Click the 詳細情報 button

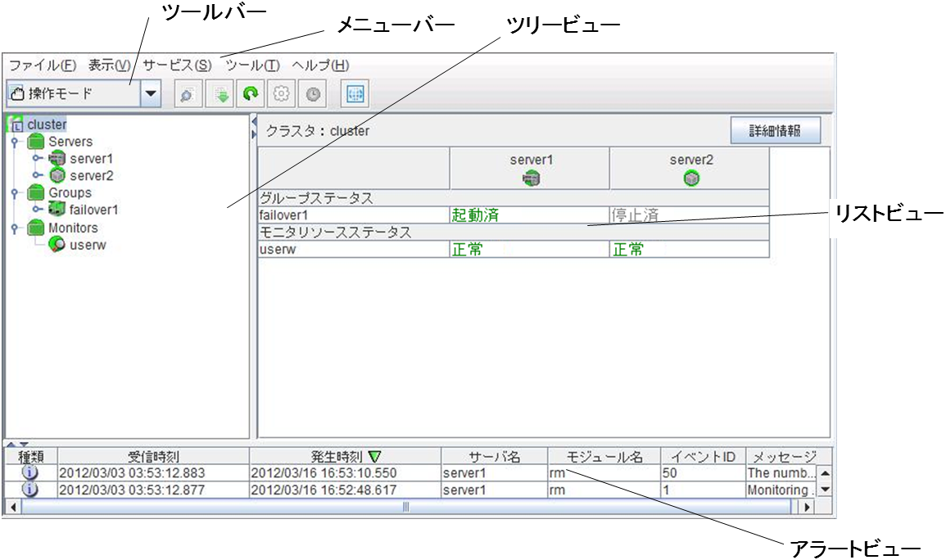pos(775,131)
